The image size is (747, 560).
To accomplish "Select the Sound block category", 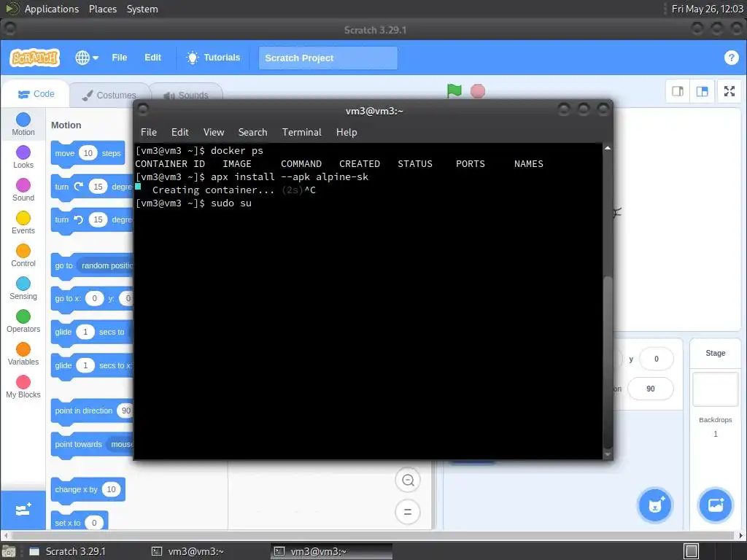I will 23,190.
